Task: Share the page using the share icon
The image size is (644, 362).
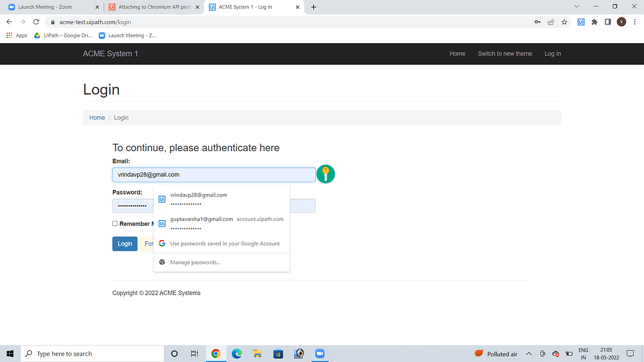Action: 551,21
